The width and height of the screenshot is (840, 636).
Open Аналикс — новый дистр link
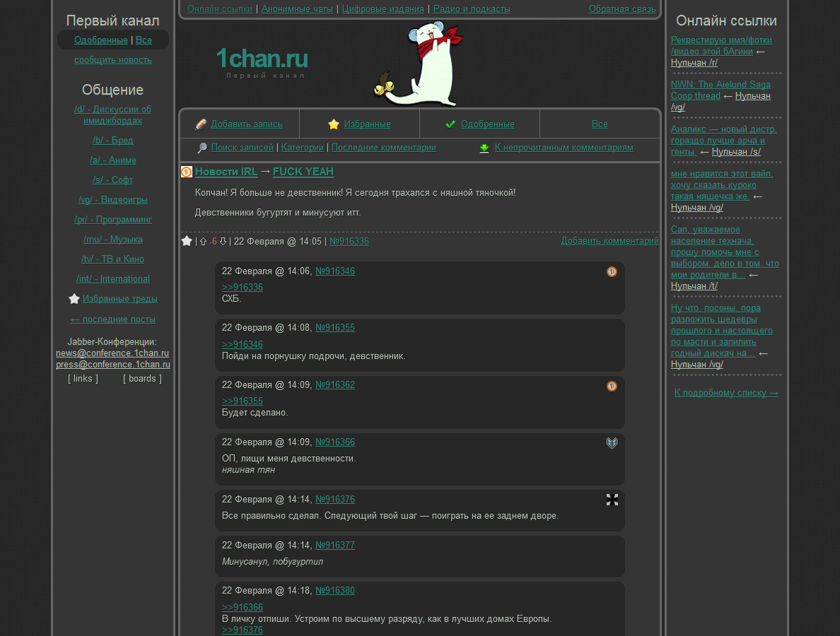point(724,140)
